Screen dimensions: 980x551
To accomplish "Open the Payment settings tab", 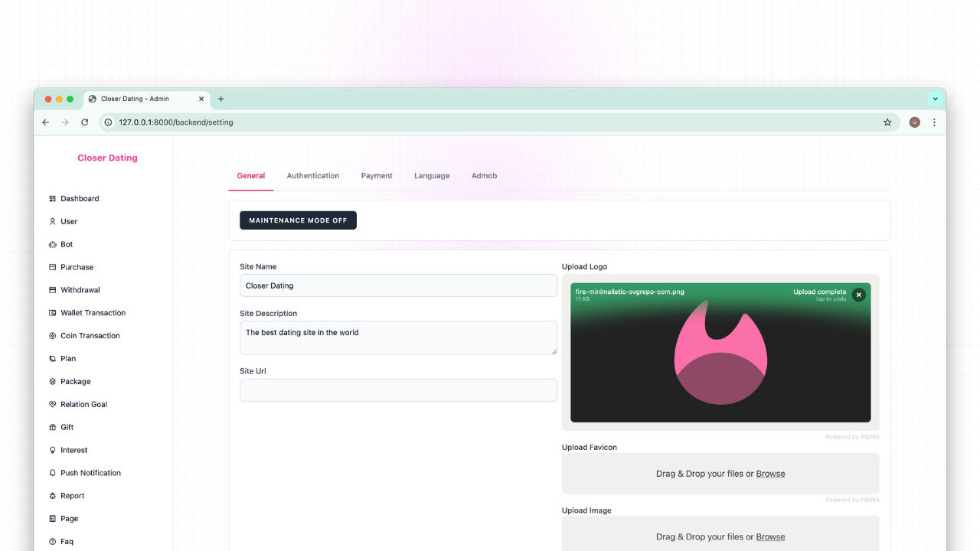I will click(x=377, y=176).
